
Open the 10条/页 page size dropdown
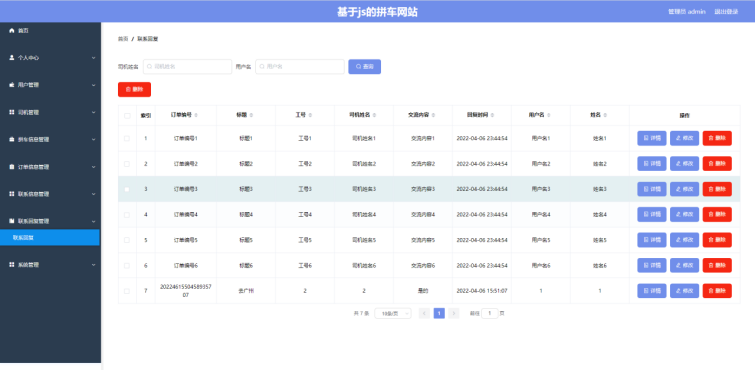[x=393, y=313]
